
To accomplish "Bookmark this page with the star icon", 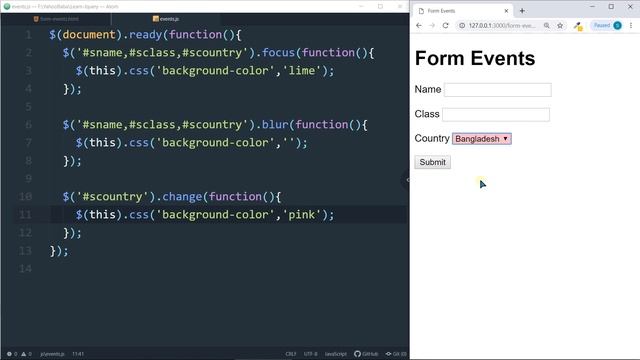I will (560, 25).
